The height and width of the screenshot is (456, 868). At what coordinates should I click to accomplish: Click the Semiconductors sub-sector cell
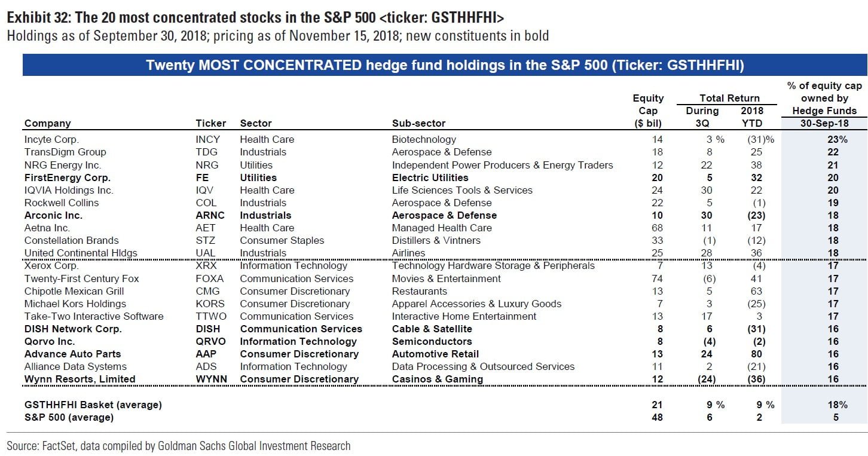[432, 341]
